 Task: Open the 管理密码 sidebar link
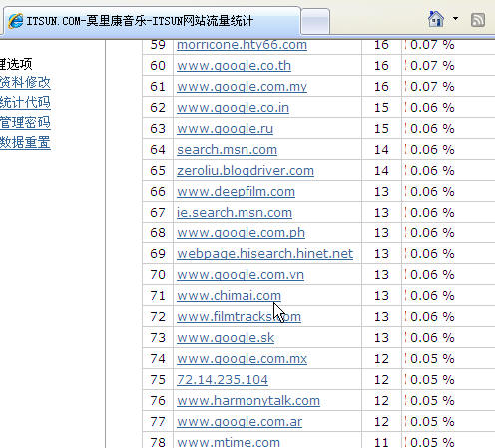[25, 122]
